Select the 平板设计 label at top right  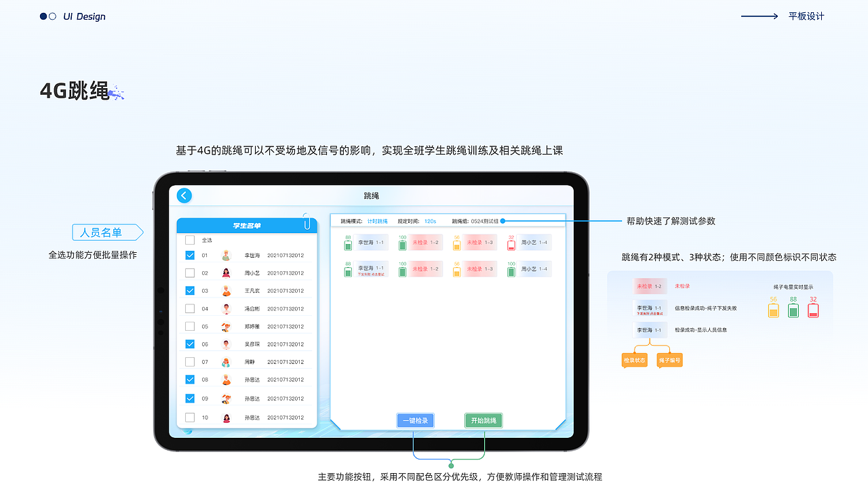[805, 16]
